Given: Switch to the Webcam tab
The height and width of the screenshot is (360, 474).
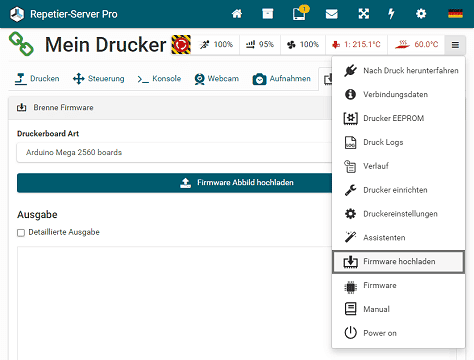Looking at the screenshot, I should click(217, 79).
